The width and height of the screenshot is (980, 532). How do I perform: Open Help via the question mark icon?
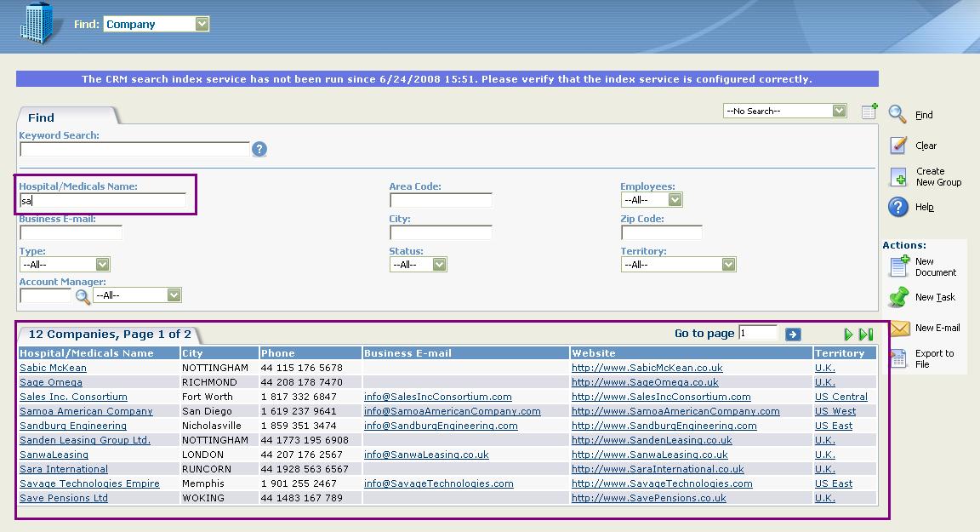pyautogui.click(x=898, y=207)
